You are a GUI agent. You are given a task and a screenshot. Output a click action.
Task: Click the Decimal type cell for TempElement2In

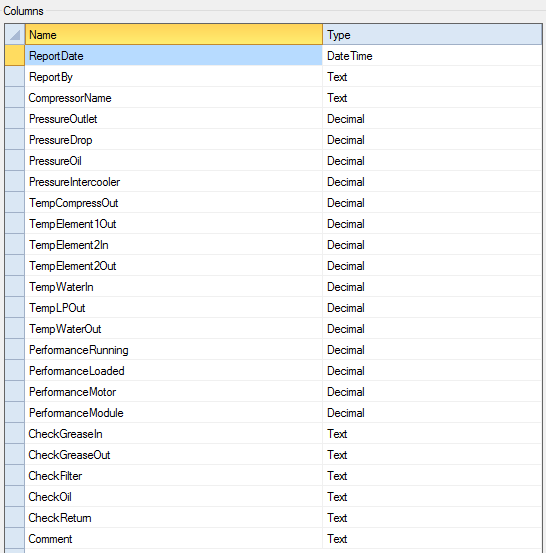pos(432,244)
